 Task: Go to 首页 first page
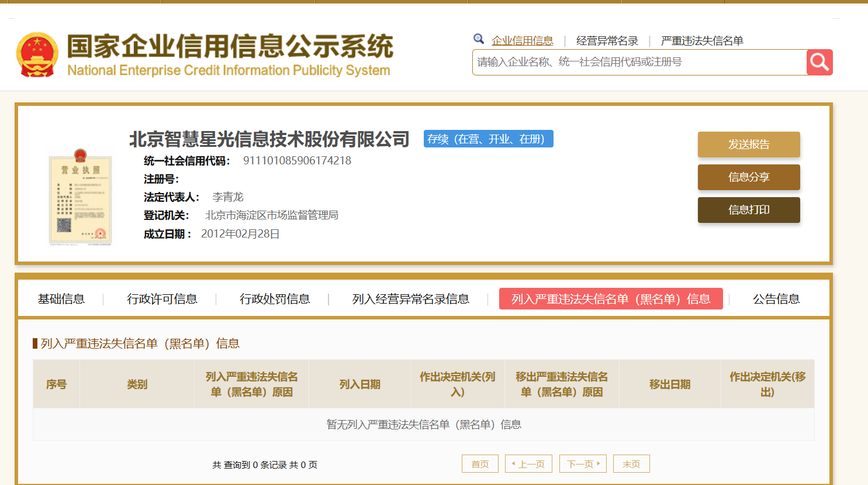(480, 464)
